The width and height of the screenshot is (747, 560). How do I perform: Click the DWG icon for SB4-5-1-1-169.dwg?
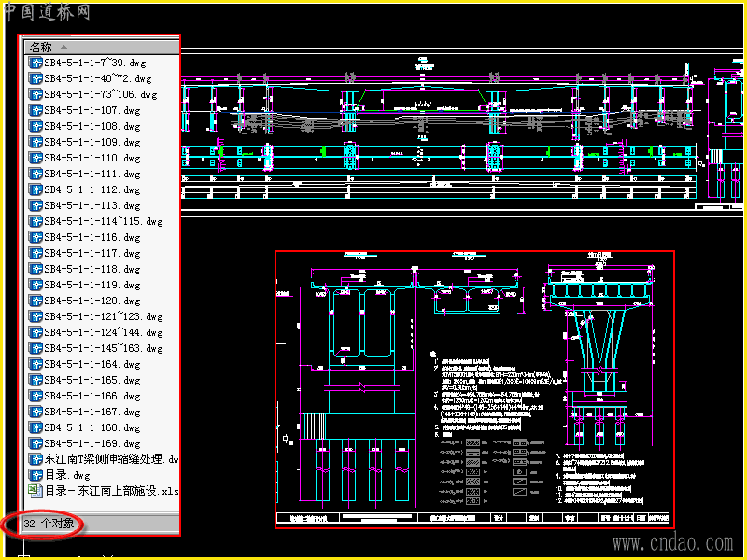point(35,443)
